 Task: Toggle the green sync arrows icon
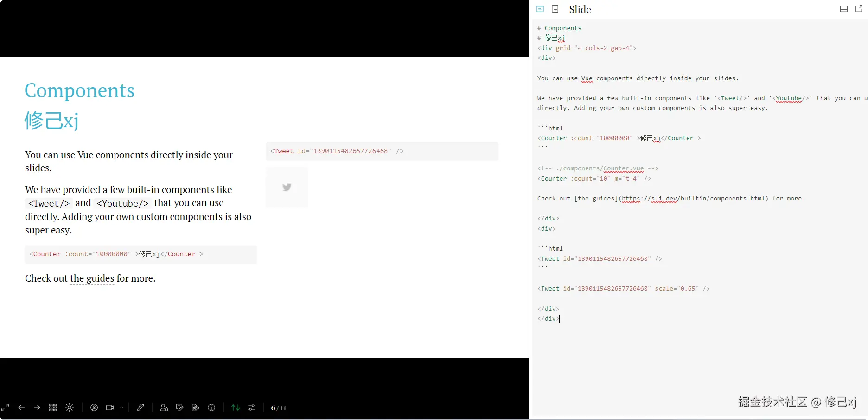coord(236,407)
